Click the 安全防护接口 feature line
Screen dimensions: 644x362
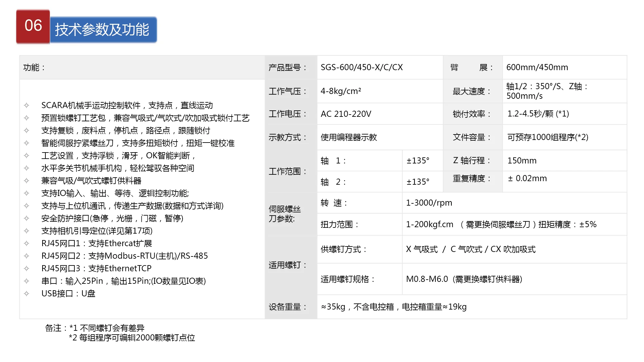[x=112, y=218]
